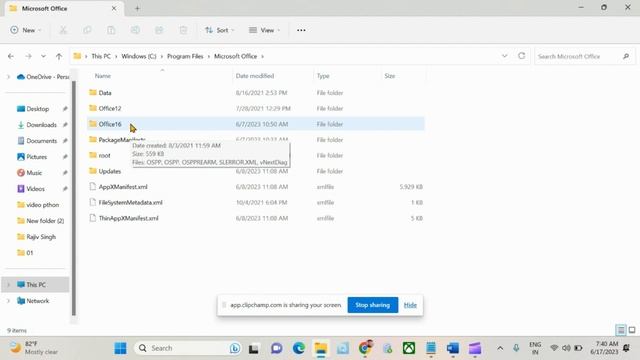Open recent locations dropdown arrow
The width and height of the screenshot is (640, 360).
43,56
